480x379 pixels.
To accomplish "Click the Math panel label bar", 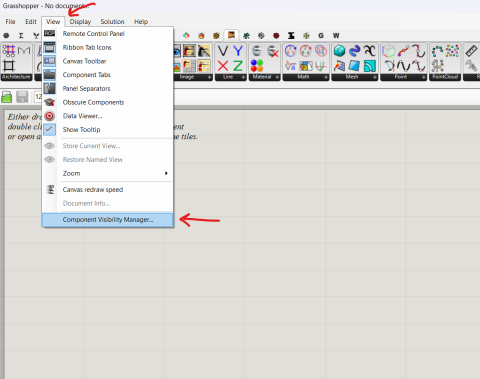I will (x=303, y=77).
